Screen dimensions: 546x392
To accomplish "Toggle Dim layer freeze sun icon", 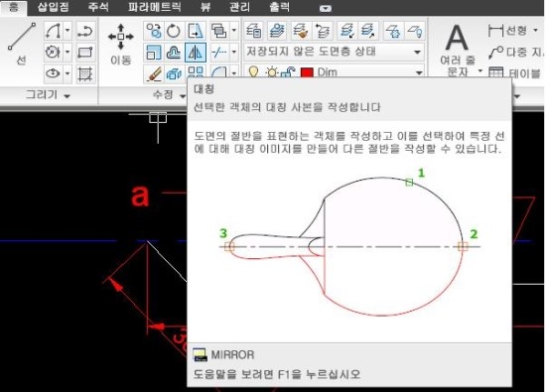I will click(272, 72).
